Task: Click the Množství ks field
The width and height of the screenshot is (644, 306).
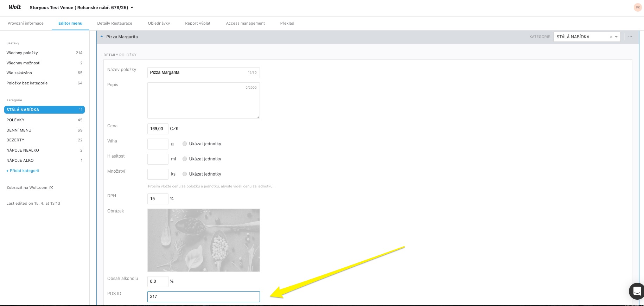Action: (x=158, y=174)
